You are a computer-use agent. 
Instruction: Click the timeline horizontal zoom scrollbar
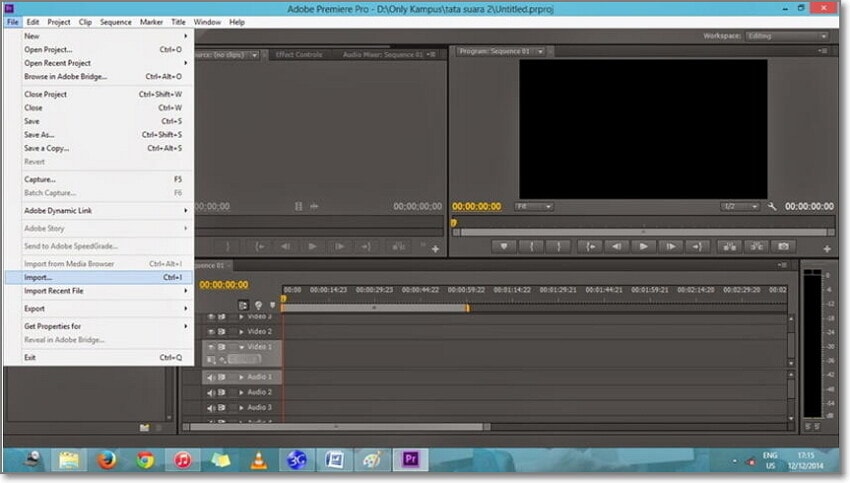tap(337, 427)
